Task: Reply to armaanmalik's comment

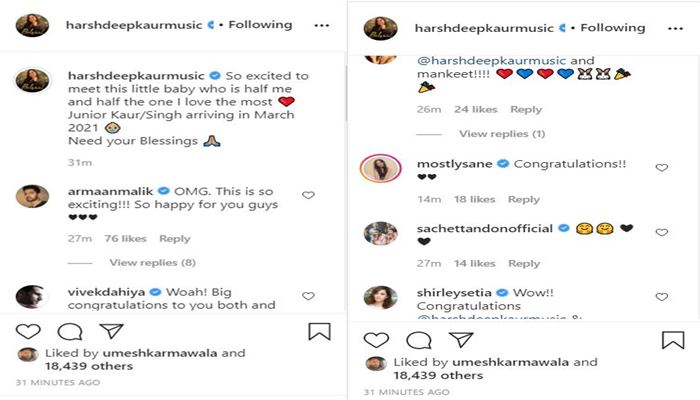Action: (175, 239)
